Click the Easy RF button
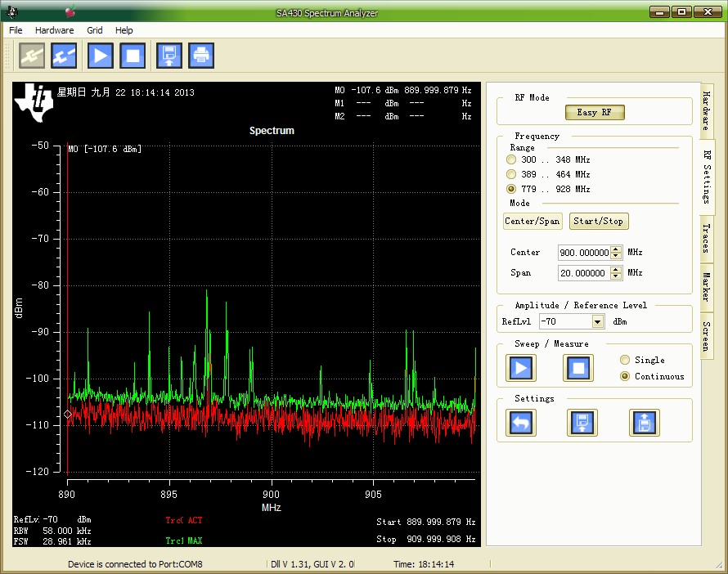Image resolution: width=728 pixels, height=574 pixels. coord(595,112)
